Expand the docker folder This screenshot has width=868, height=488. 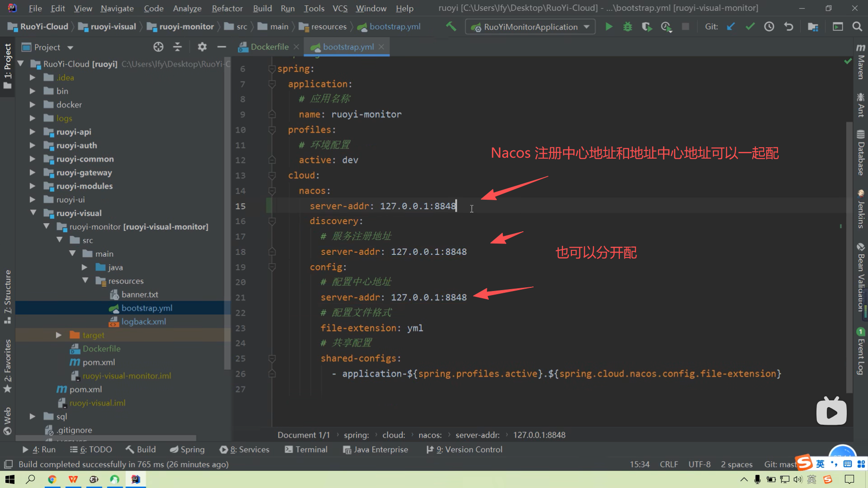pos(32,104)
